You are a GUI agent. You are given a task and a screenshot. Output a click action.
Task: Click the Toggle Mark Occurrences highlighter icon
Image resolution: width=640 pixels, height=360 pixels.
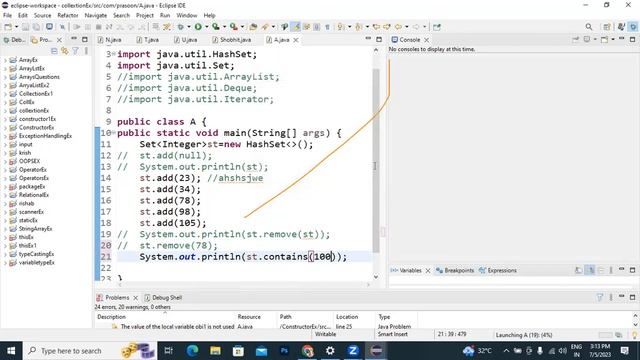point(296,27)
